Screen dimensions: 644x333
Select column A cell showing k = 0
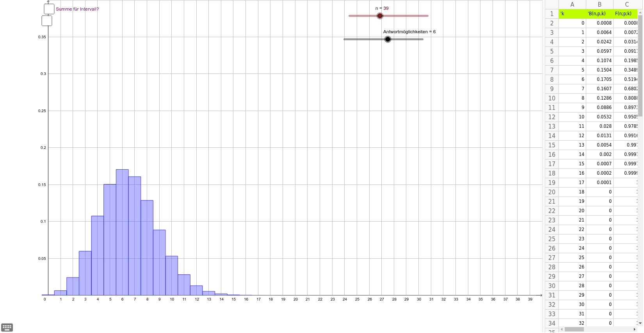(572, 23)
